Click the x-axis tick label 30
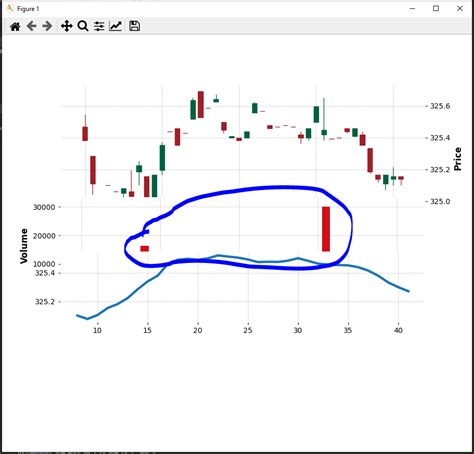Screen dimensions: 474x454 click(x=298, y=330)
